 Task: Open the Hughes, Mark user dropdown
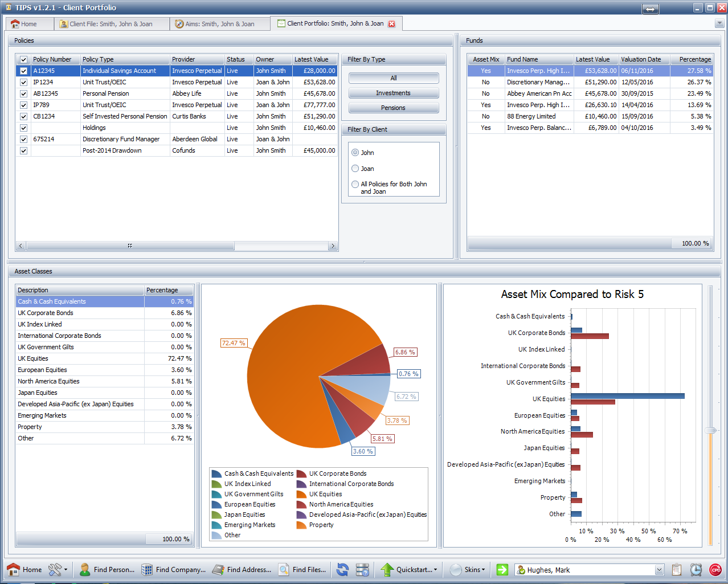[659, 570]
